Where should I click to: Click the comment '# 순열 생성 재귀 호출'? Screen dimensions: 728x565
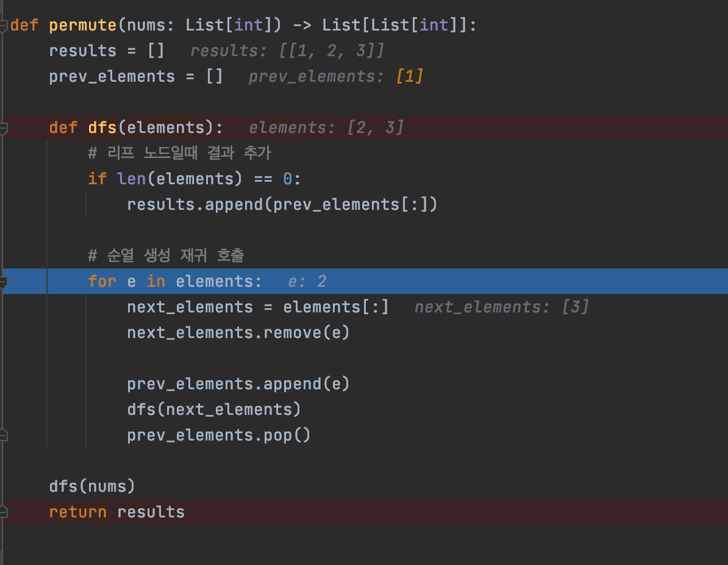[166, 255]
